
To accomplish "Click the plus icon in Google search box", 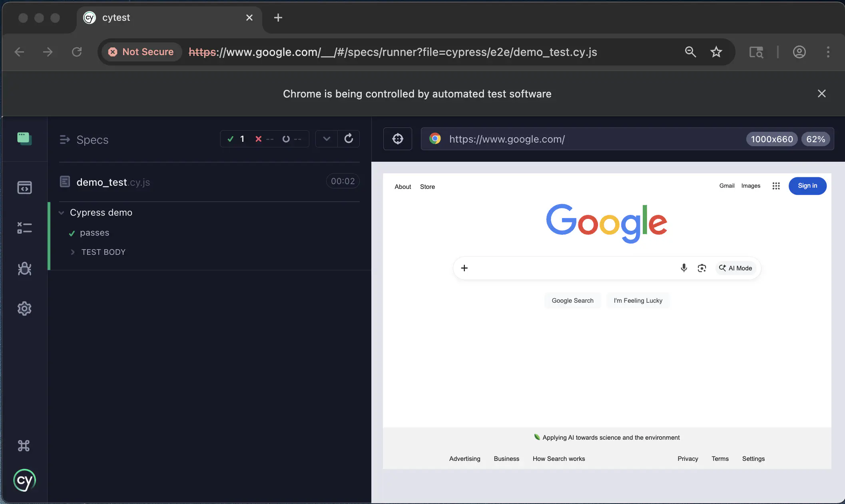I will [464, 268].
